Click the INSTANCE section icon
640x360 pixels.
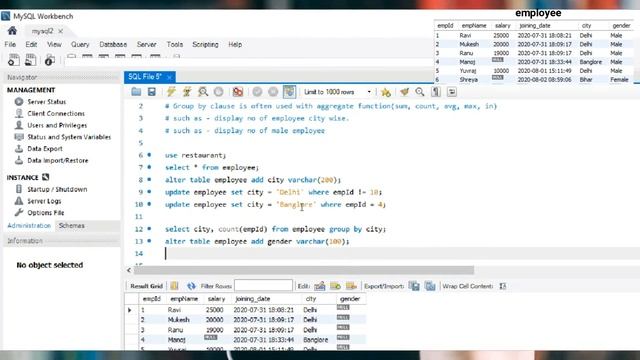(x=46, y=177)
